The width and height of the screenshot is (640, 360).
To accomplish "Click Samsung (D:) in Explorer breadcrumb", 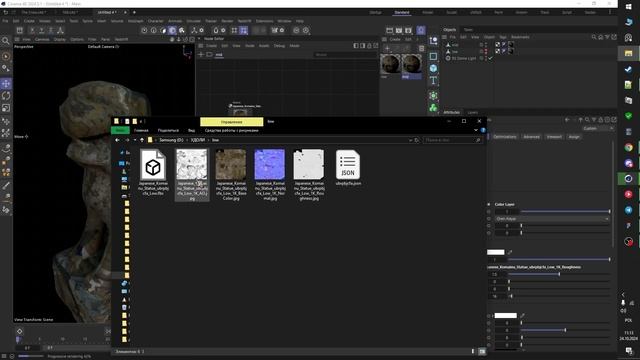I will pyautogui.click(x=171, y=140).
